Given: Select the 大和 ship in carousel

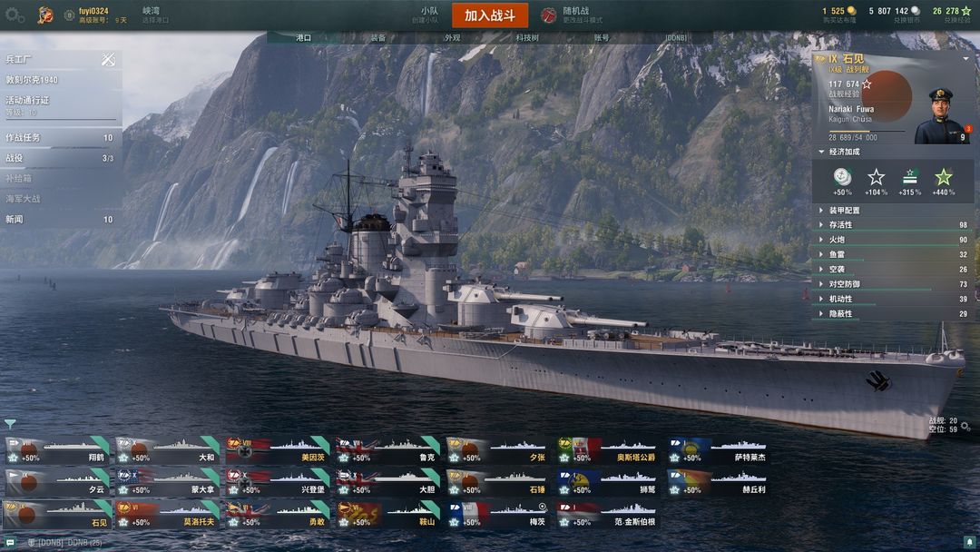Looking at the screenshot, I should [x=167, y=450].
